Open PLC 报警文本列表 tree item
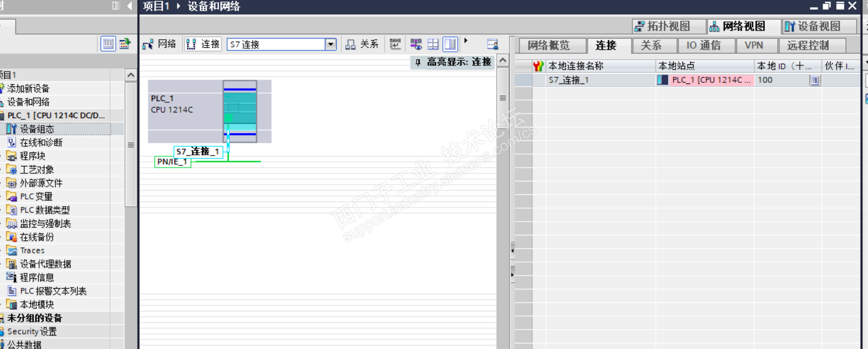This screenshot has width=868, height=349. click(x=53, y=291)
